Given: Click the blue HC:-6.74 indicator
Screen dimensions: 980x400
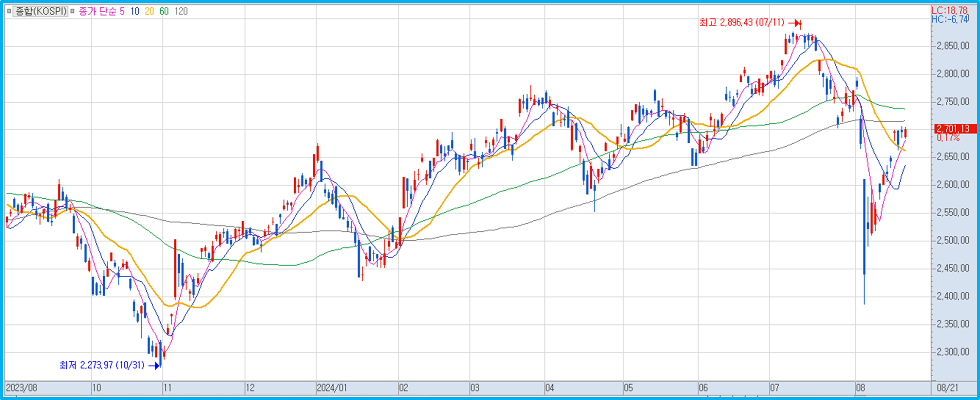Looking at the screenshot, I should pyautogui.click(x=949, y=19).
